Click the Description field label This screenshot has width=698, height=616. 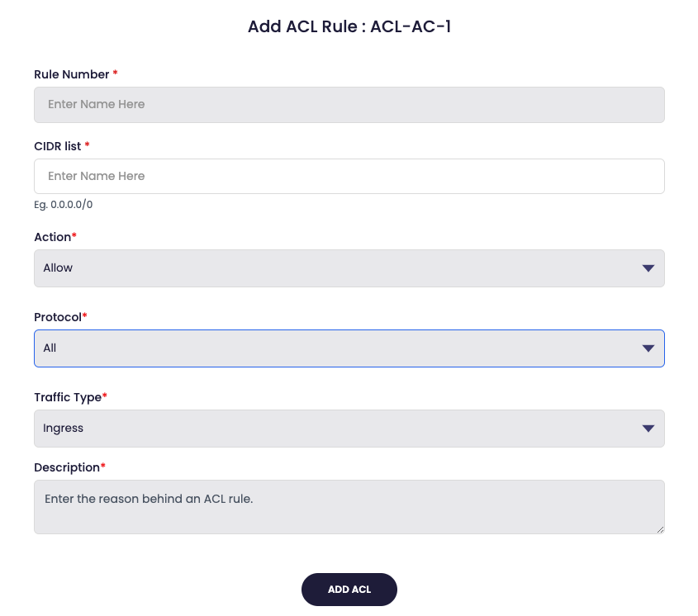tap(66, 467)
